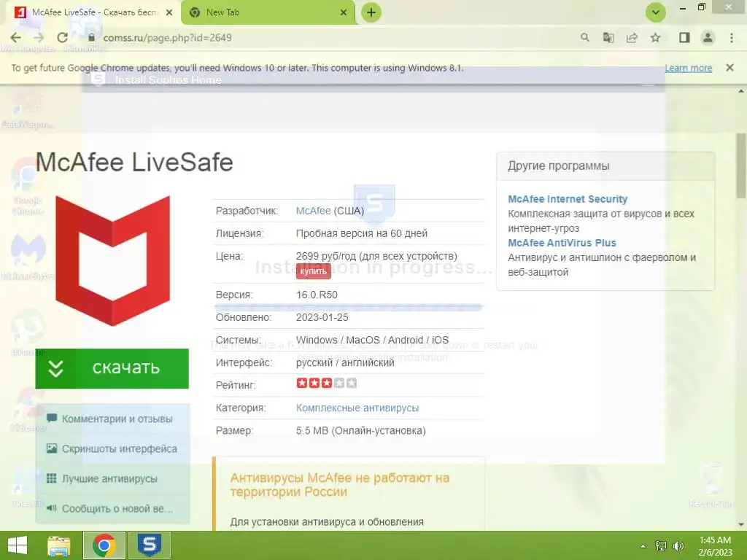Image resolution: width=747 pixels, height=560 pixels.
Task: Click the taskbar clock showing 1:45 AM
Action: pos(715,545)
